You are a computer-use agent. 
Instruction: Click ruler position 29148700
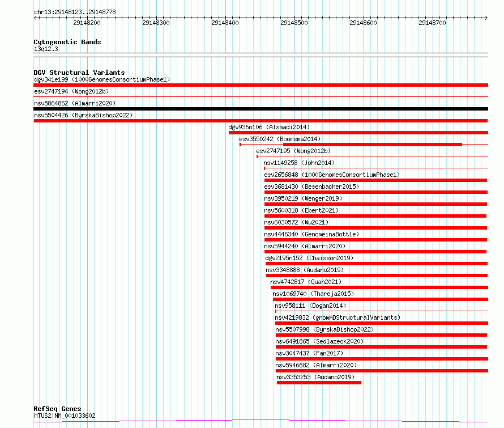point(432,23)
